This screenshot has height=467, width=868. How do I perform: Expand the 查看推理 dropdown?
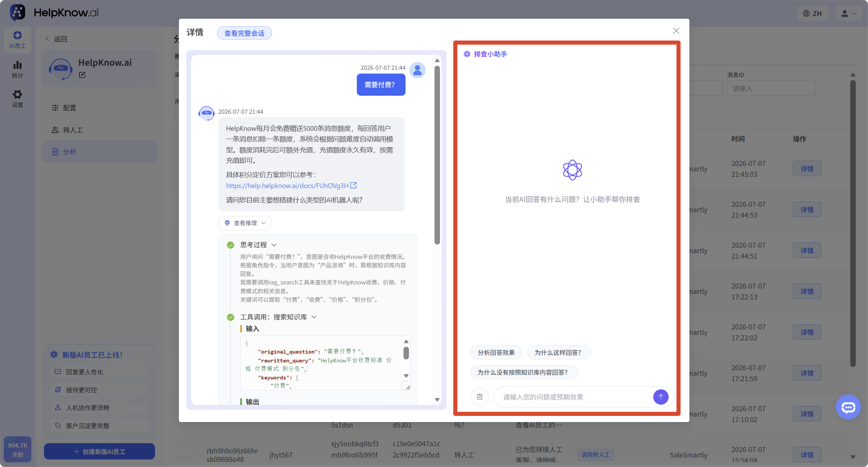(x=245, y=223)
